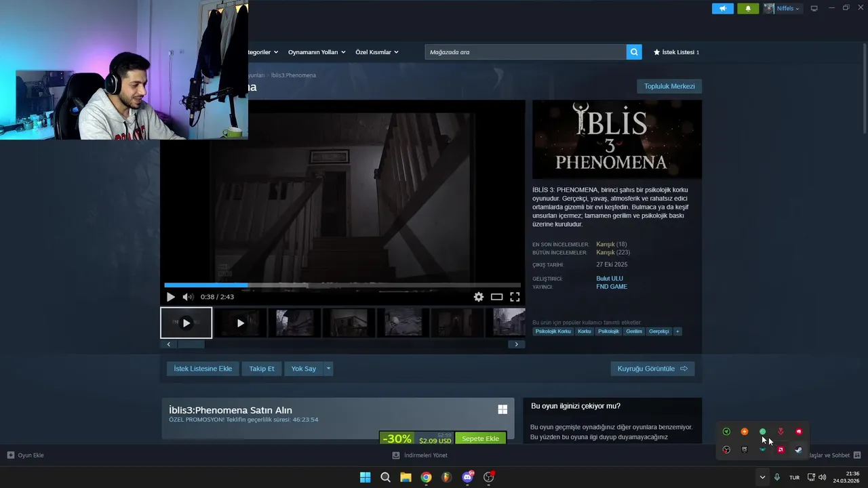Open publisher FND GAME link
The image size is (868, 488).
pyautogui.click(x=612, y=287)
